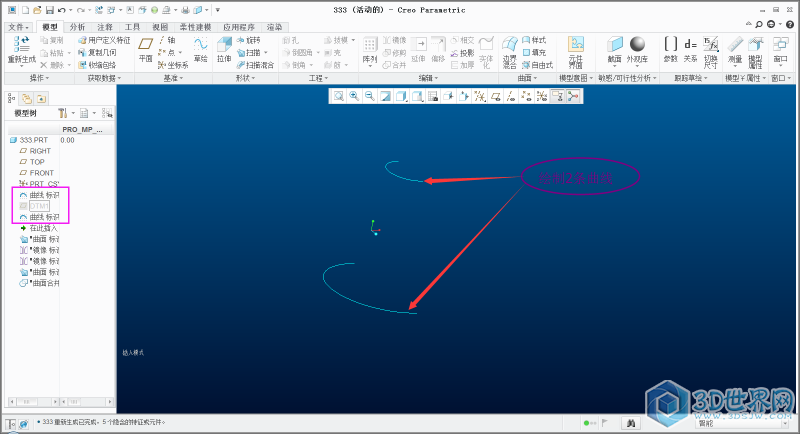Open the model tree settings dropdown
The height and width of the screenshot is (434, 800).
[x=65, y=113]
